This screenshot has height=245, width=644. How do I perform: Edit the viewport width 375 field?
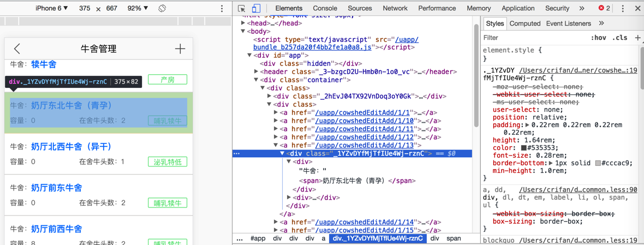pos(85,8)
